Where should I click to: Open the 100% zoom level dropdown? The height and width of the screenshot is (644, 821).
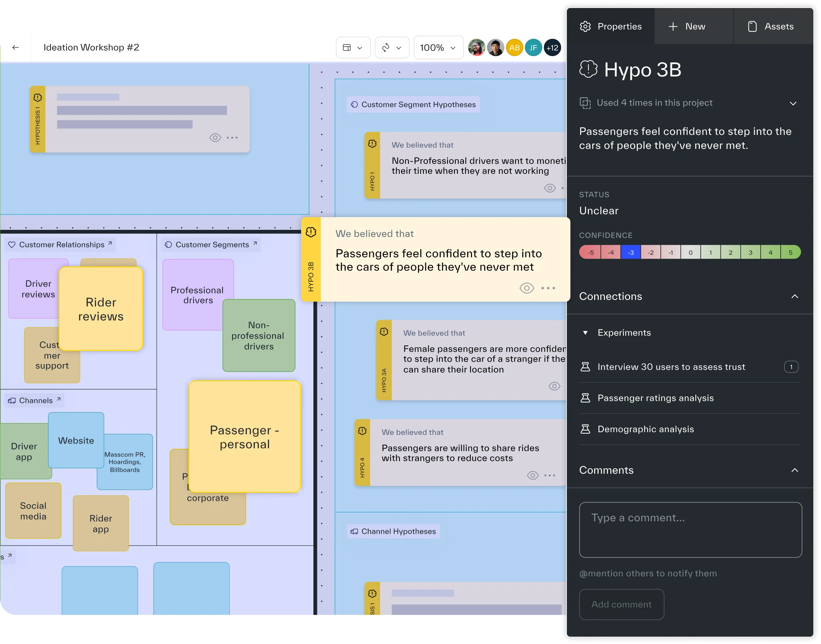pos(438,48)
